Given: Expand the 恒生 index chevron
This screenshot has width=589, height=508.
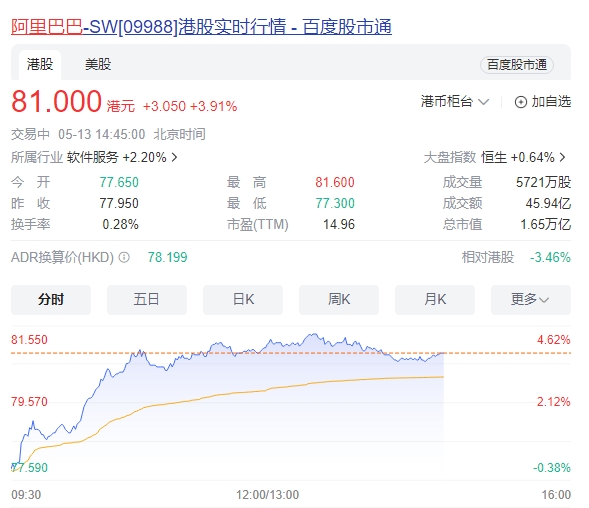Looking at the screenshot, I should [x=562, y=157].
